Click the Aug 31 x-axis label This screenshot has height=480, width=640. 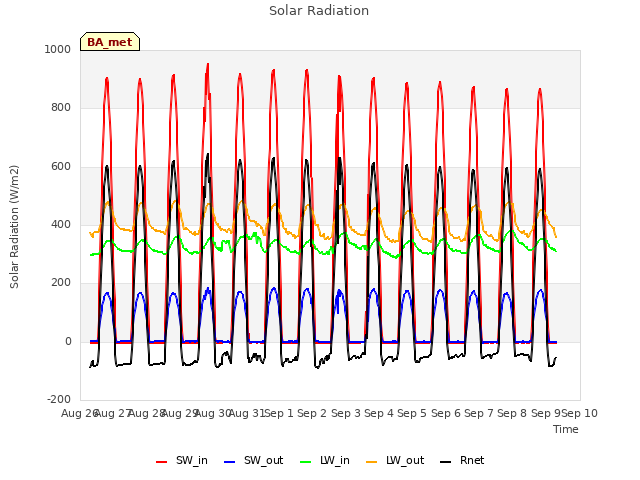point(247,413)
